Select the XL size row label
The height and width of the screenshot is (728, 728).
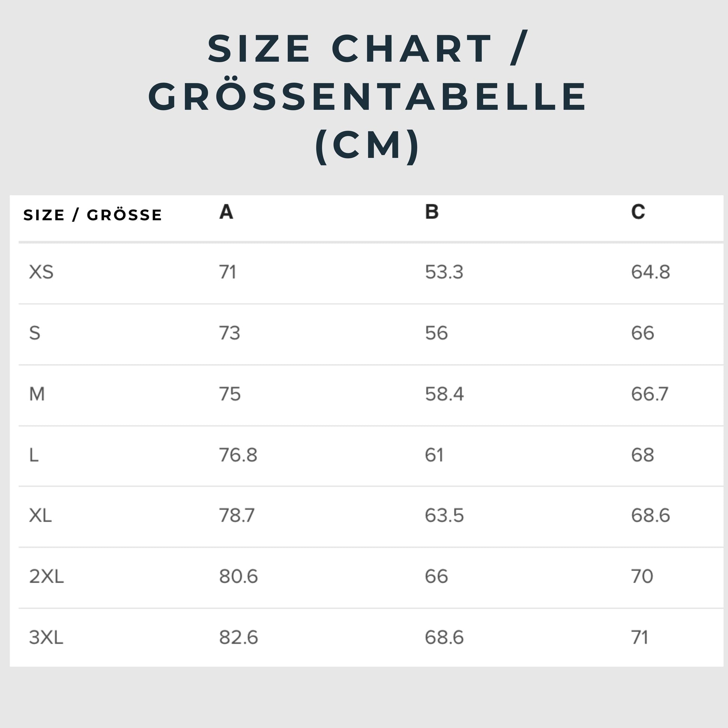click(x=40, y=516)
